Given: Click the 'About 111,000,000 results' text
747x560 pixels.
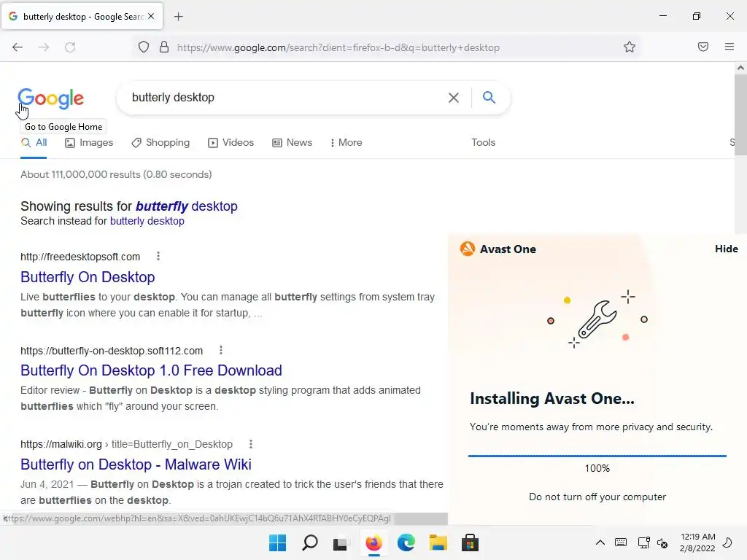Looking at the screenshot, I should (116, 174).
